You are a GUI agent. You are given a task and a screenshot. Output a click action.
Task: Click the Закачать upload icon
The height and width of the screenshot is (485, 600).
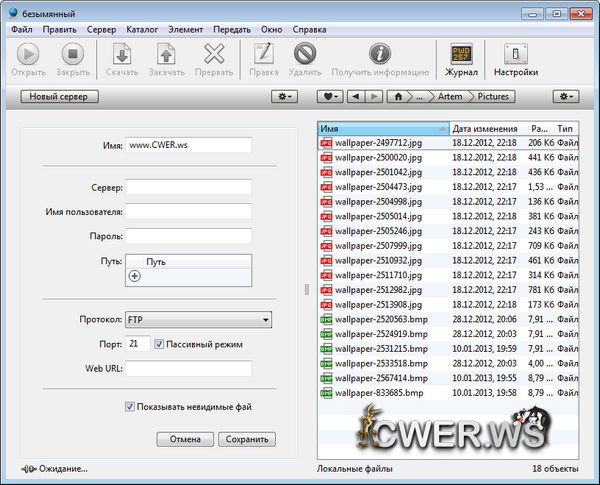(x=166, y=54)
